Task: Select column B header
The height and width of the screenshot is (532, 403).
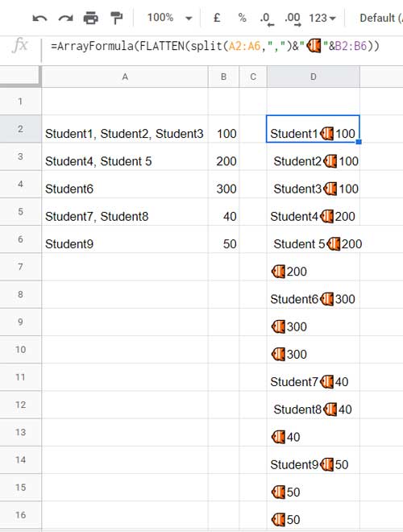Action: tap(223, 77)
